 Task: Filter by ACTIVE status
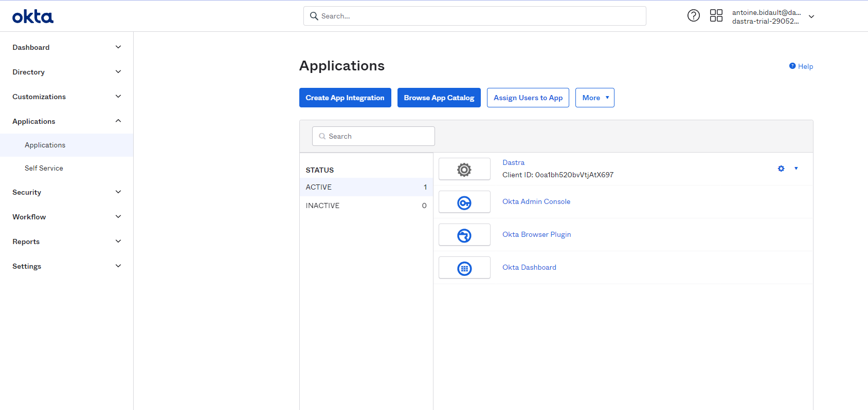tap(366, 187)
